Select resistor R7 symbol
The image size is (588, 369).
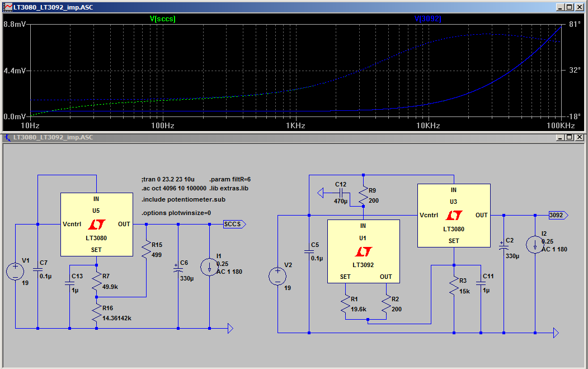coord(97,282)
